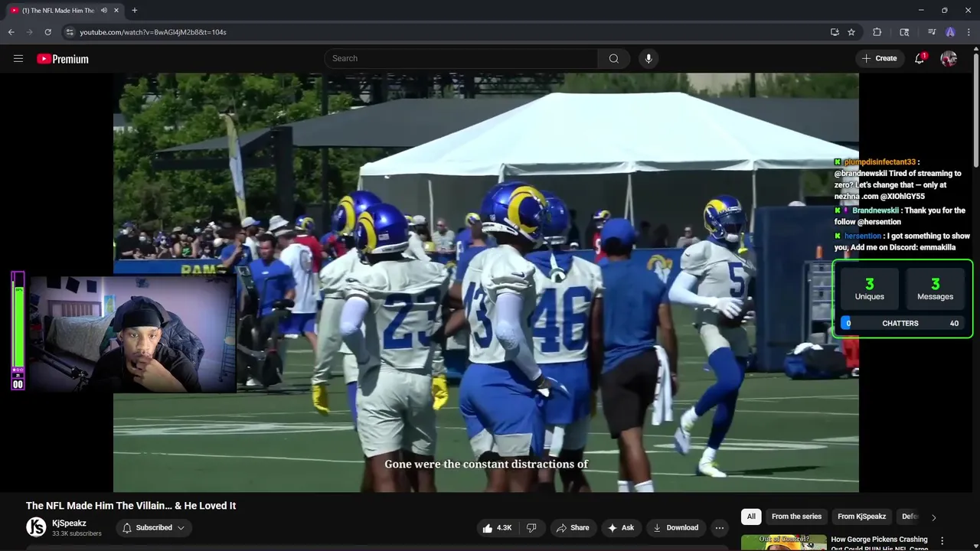Expand the Subscribed notification dropdown

pos(154,528)
